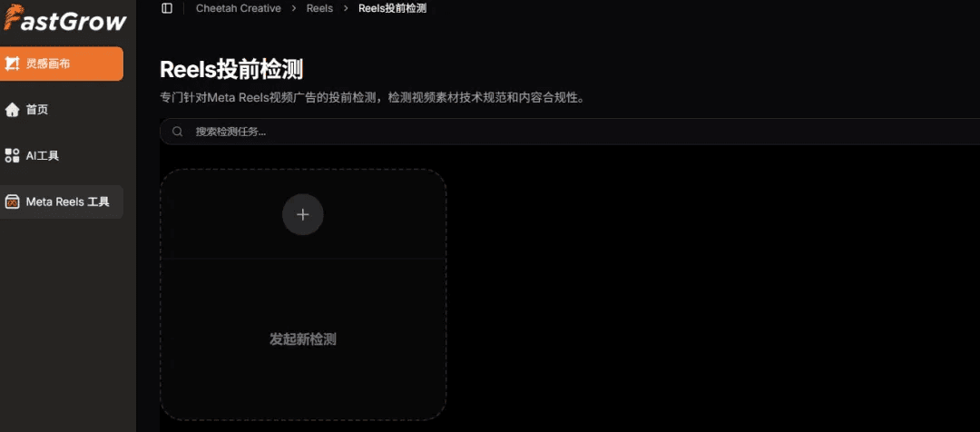The width and height of the screenshot is (980, 432).
Task: Open the Reels breadcrumb link
Action: (x=319, y=8)
